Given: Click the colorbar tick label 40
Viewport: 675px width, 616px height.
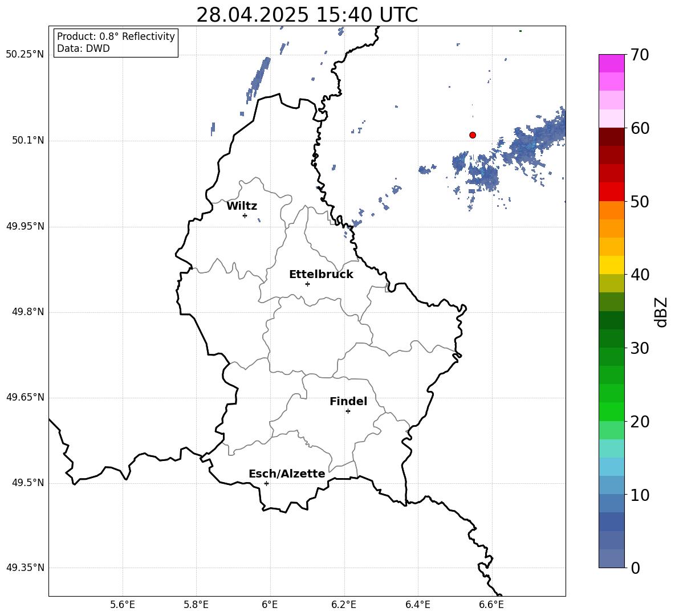Looking at the screenshot, I should tap(640, 275).
